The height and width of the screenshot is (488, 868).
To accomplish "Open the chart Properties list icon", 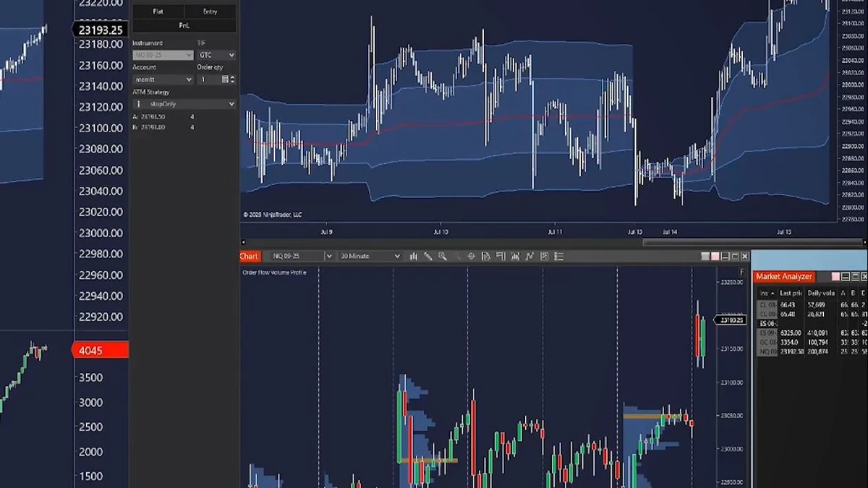I will 559,256.
